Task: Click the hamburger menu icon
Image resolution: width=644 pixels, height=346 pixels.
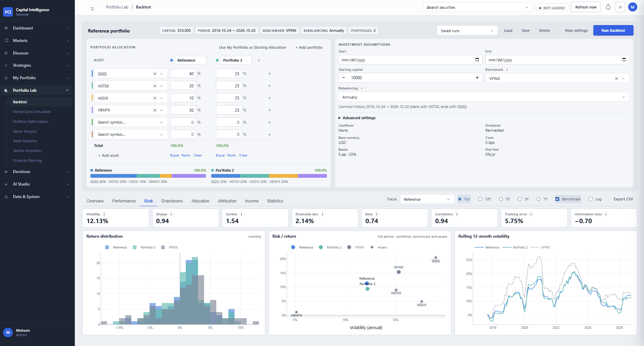Action: [92, 9]
